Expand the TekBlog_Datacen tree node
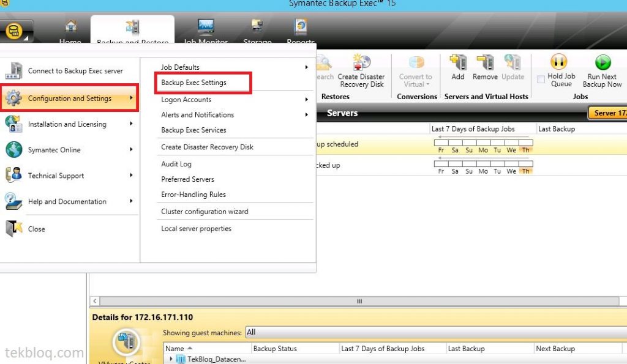 pos(171,359)
